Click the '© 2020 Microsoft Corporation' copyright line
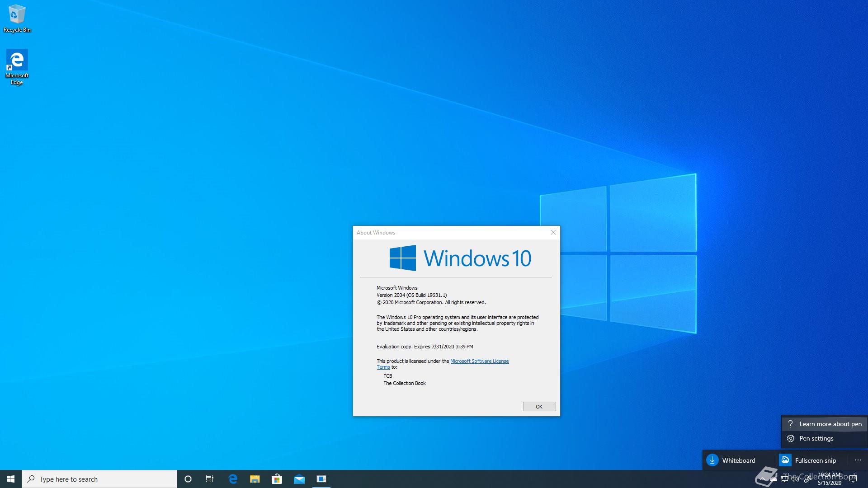The height and width of the screenshot is (488, 868). click(x=431, y=302)
